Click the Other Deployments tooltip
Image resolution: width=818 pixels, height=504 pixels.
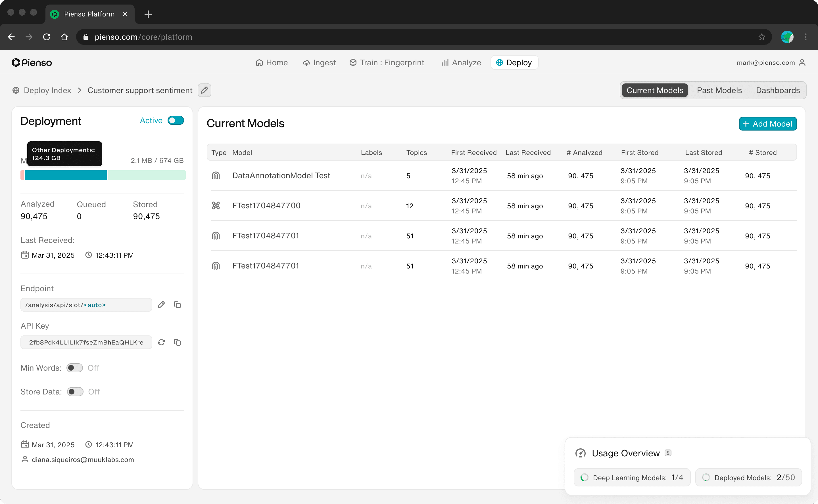65,154
